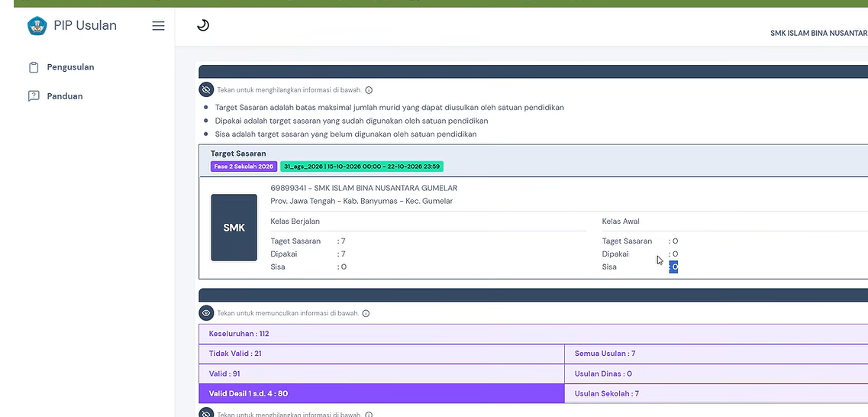This screenshot has height=417, width=868.
Task: Toggle the sidebar hamburger menu
Action: [158, 26]
